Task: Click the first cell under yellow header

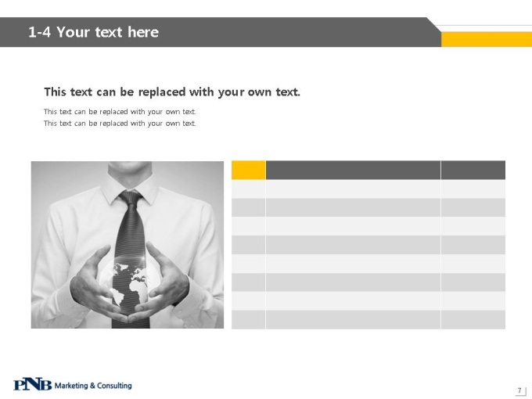Action: pyautogui.click(x=248, y=189)
